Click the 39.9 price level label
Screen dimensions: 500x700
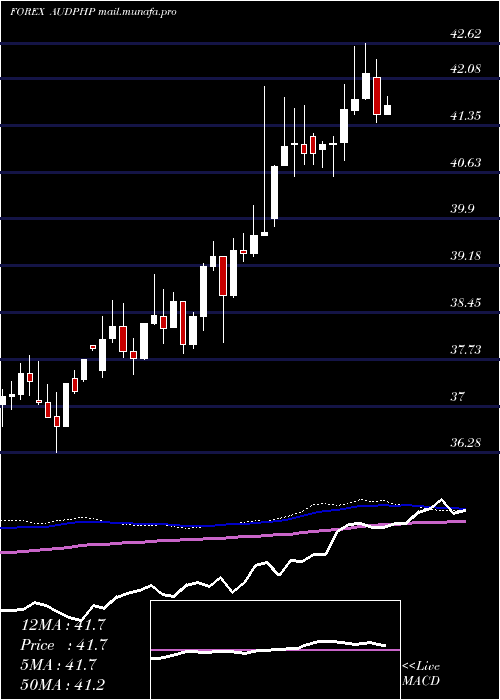(x=463, y=209)
